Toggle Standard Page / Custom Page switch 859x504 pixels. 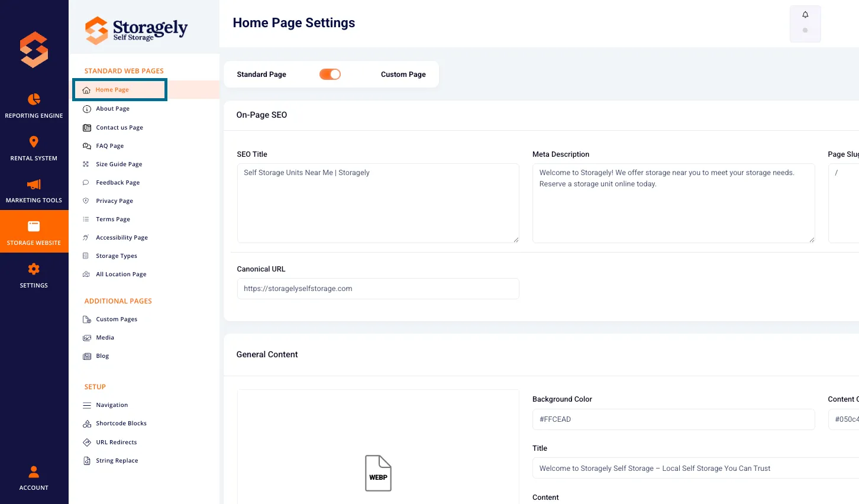pos(330,75)
